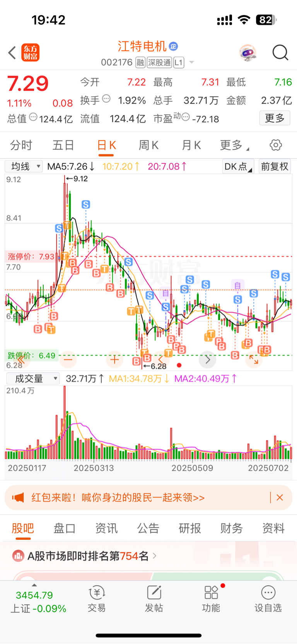Tap the 深股通 badge
Viewport: 297px width, 644px height.
point(159,62)
